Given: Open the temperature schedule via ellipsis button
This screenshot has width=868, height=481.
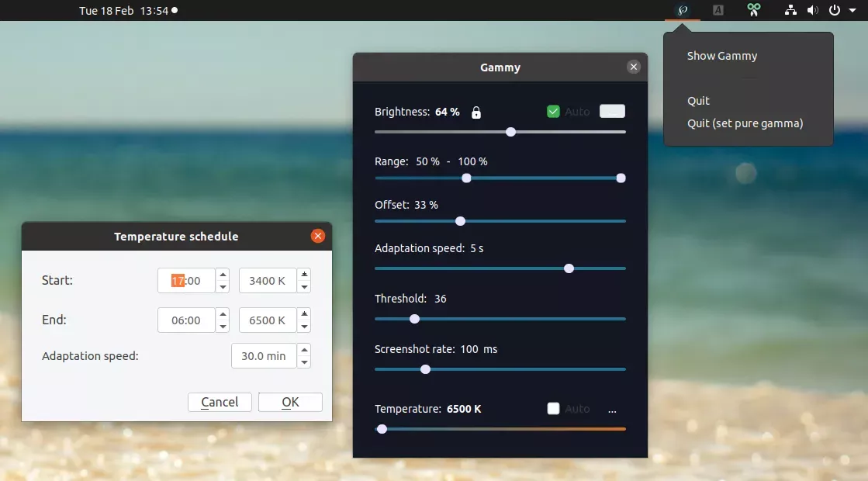Looking at the screenshot, I should click(x=612, y=410).
